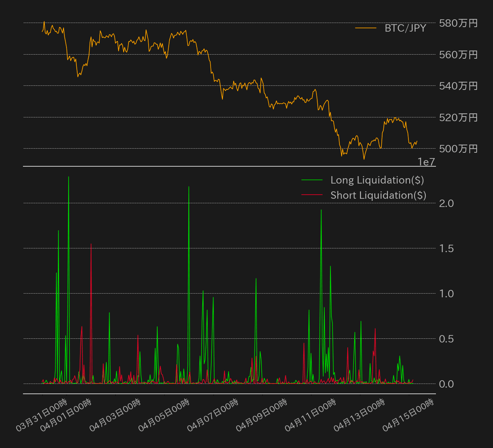
Task: Click the Short Liquidation($) legend label
Action: coord(378,195)
